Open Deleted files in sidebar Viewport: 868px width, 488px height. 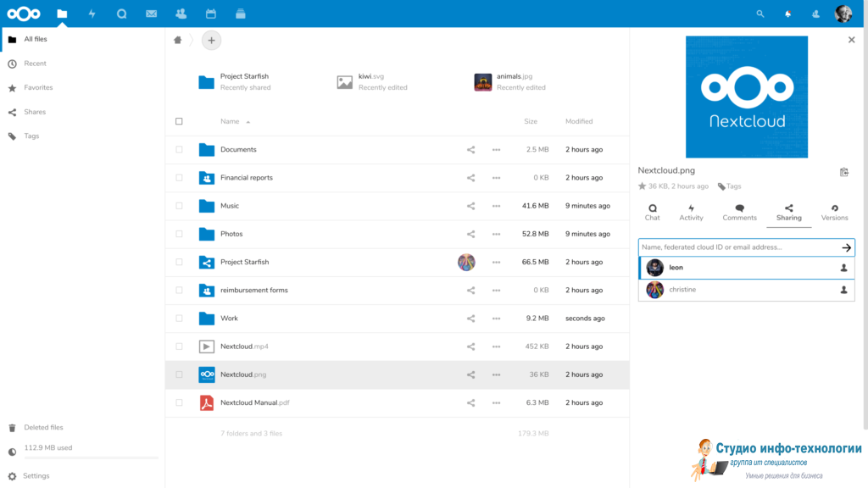pyautogui.click(x=42, y=428)
